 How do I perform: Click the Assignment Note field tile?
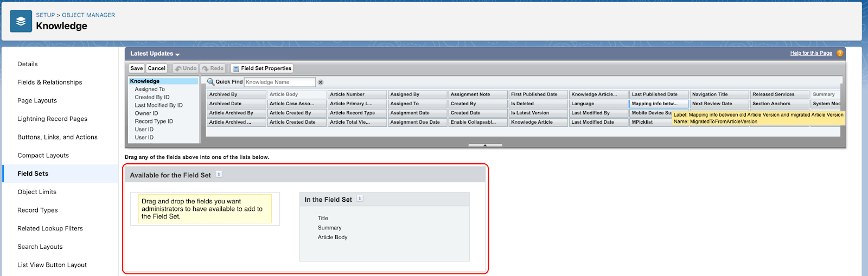coord(478,94)
